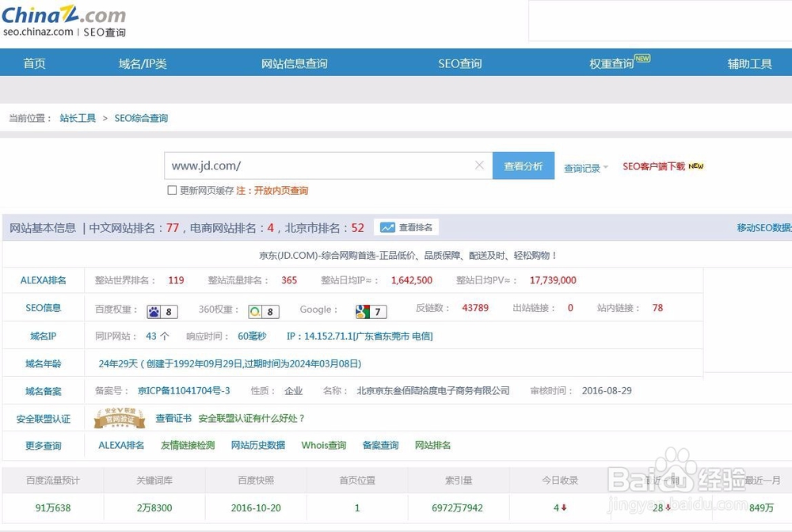This screenshot has height=532, width=792.
Task: Click the daily IP value 1,642,500
Action: [412, 280]
